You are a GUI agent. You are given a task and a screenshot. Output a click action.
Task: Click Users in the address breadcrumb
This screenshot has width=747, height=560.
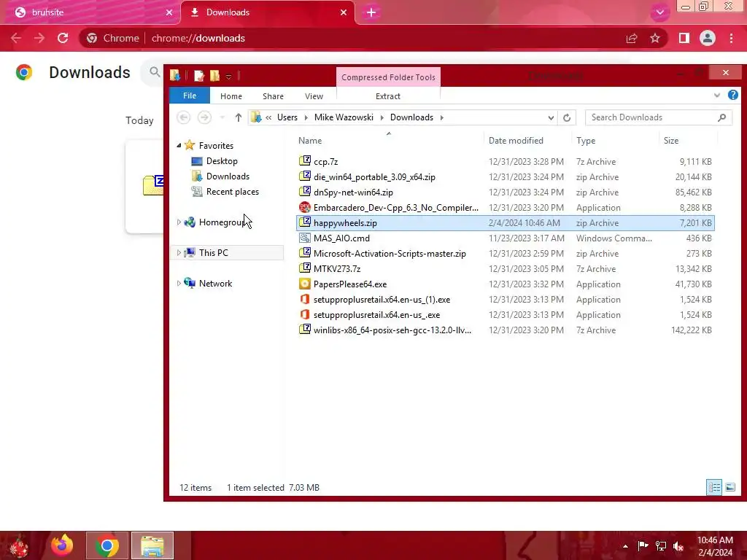click(287, 117)
